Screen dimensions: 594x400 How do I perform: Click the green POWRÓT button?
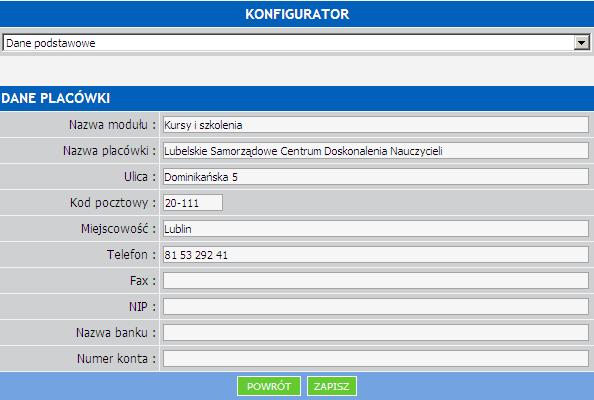[269, 386]
